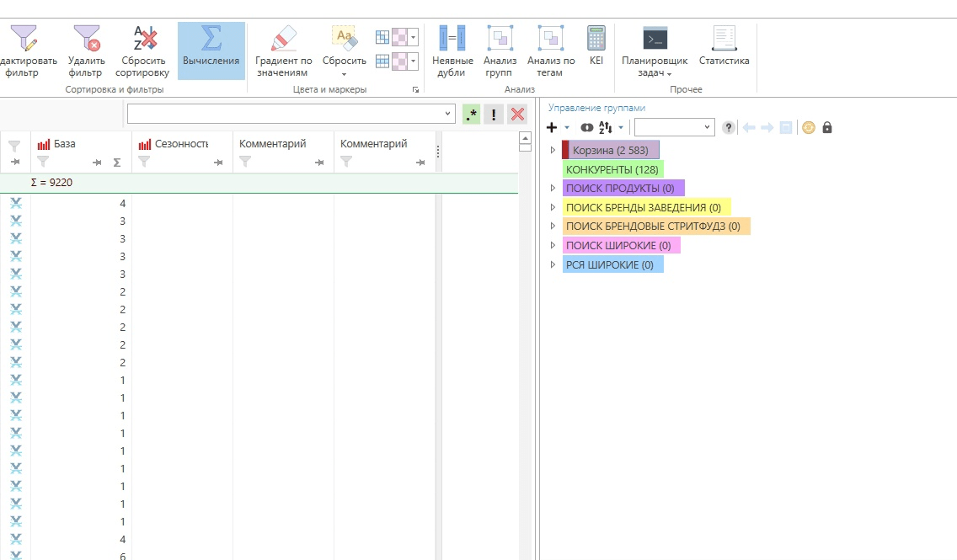Screen dimensions: 957x560
Task: Expand the ПОИСК БРЕНДЫ ЗАВЕДЕНИЯ group
Action: click(x=553, y=207)
